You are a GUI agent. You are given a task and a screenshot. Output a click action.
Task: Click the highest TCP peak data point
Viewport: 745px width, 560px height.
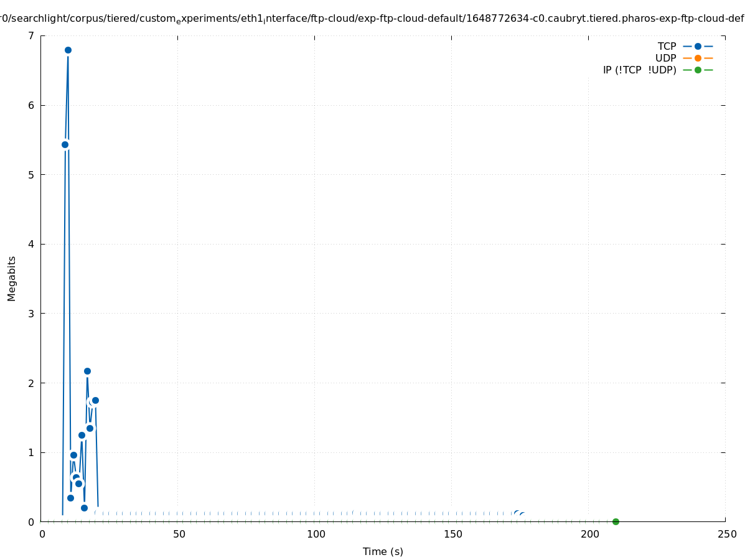[x=68, y=50]
